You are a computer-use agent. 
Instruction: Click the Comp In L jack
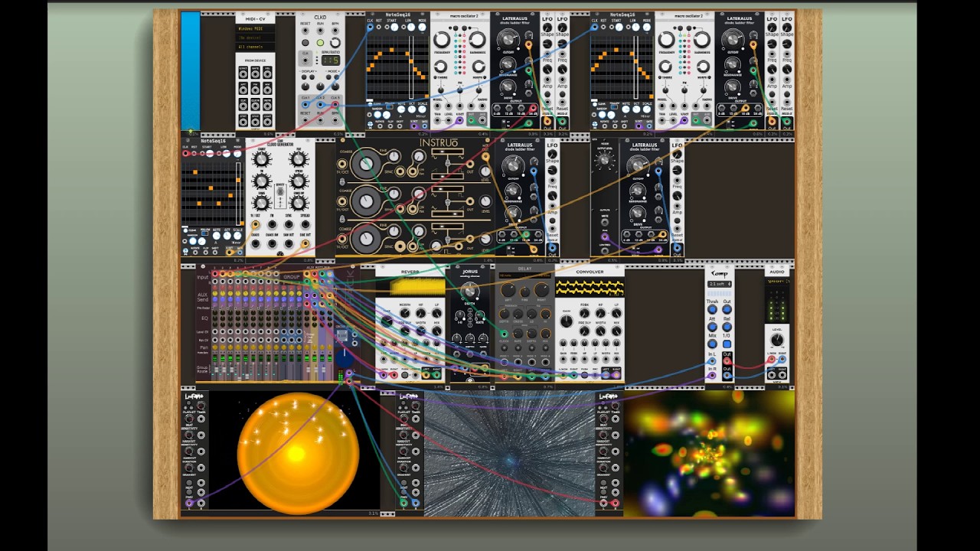(712, 361)
